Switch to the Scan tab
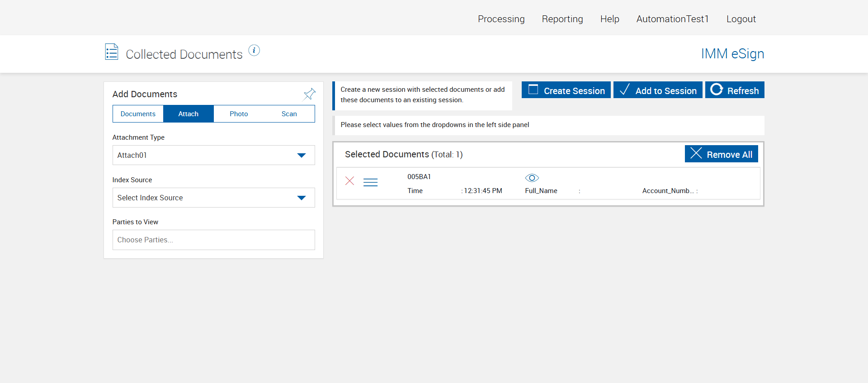This screenshot has width=868, height=383. 289,114
